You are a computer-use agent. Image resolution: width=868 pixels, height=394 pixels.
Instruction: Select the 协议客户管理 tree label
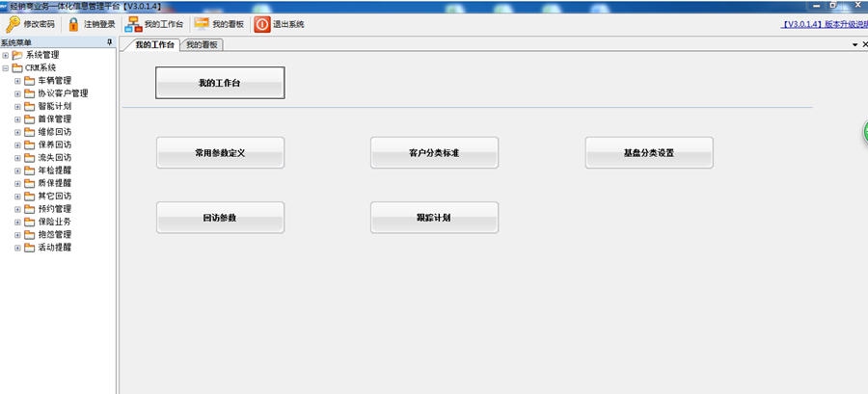coord(63,93)
